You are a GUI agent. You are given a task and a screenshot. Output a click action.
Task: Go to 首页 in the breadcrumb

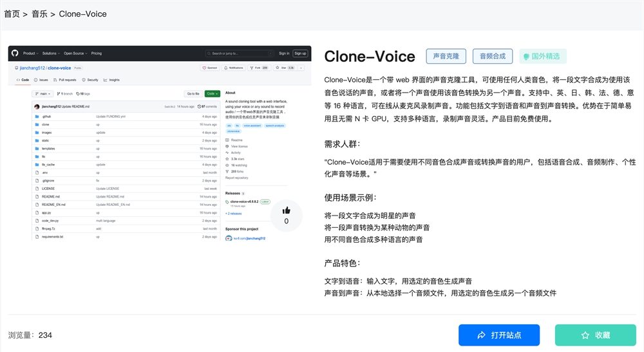(x=12, y=14)
